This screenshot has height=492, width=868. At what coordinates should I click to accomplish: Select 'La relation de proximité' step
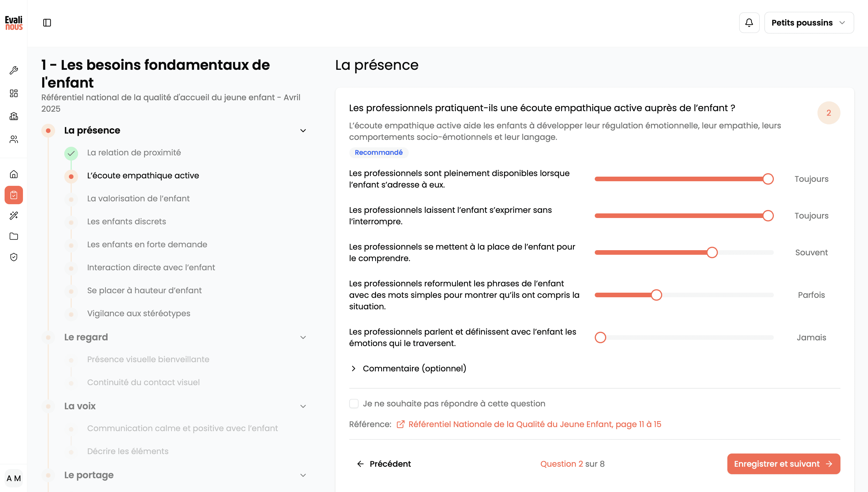[134, 153]
